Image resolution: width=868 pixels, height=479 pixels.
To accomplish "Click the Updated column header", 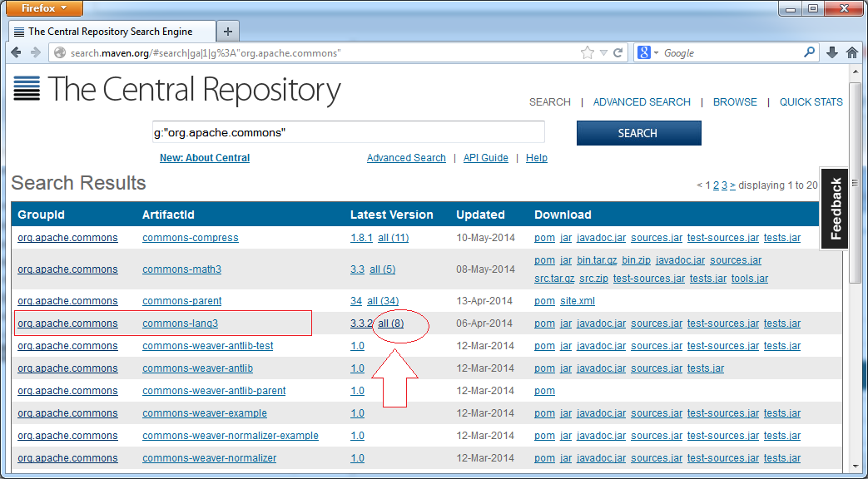I will (x=480, y=215).
